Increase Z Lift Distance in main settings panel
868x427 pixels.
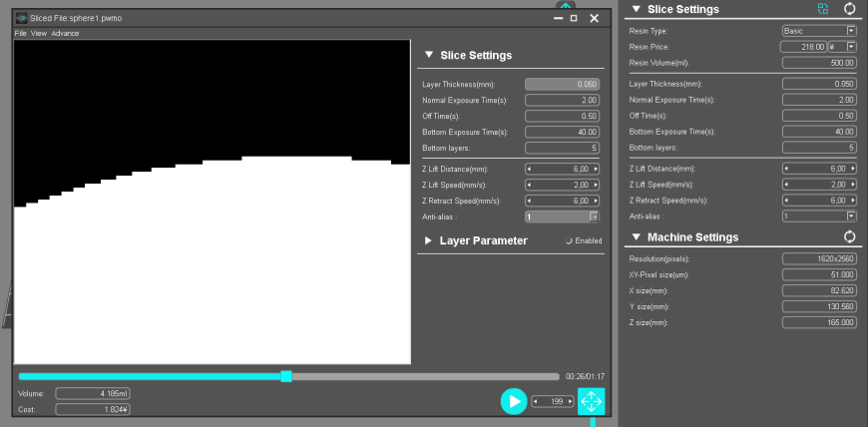(853, 169)
